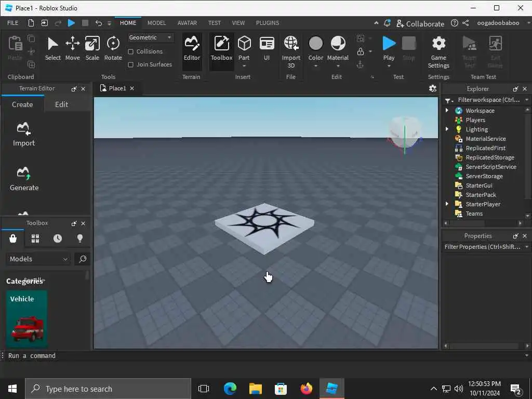Open the Color dropdown arrow
This screenshot has height=399, width=532.
tap(315, 66)
